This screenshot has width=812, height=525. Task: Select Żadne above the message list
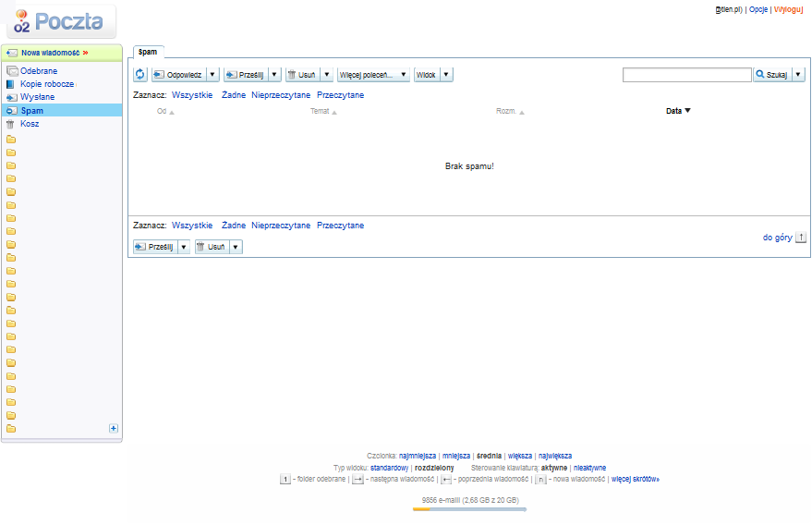(234, 95)
